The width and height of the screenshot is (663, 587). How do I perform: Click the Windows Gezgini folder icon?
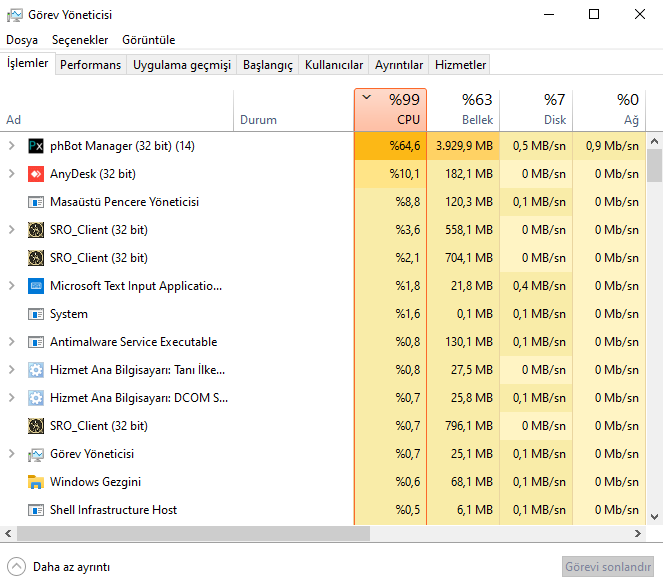[x=36, y=482]
